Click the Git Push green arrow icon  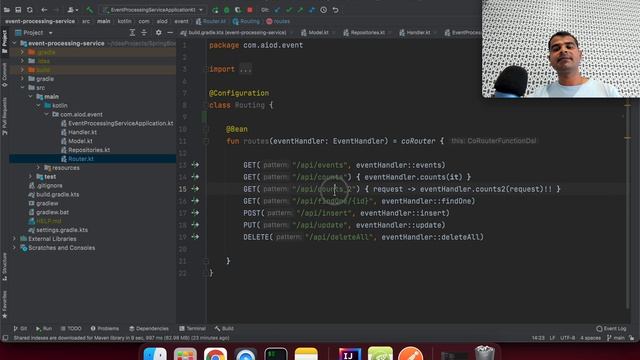coord(300,10)
